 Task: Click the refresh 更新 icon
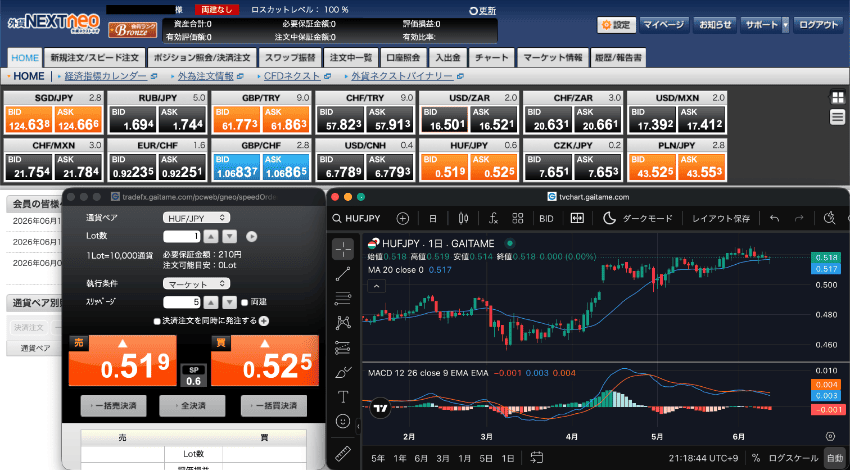(x=482, y=10)
